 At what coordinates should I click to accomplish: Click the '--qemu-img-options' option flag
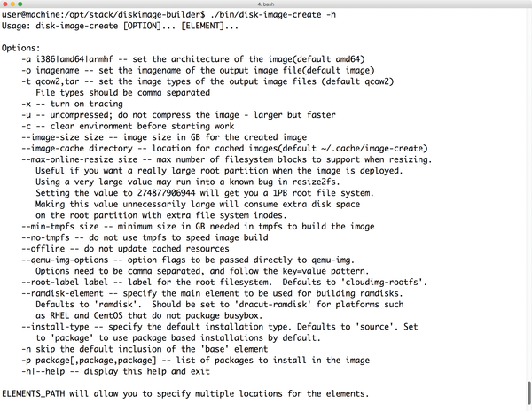tap(67, 260)
